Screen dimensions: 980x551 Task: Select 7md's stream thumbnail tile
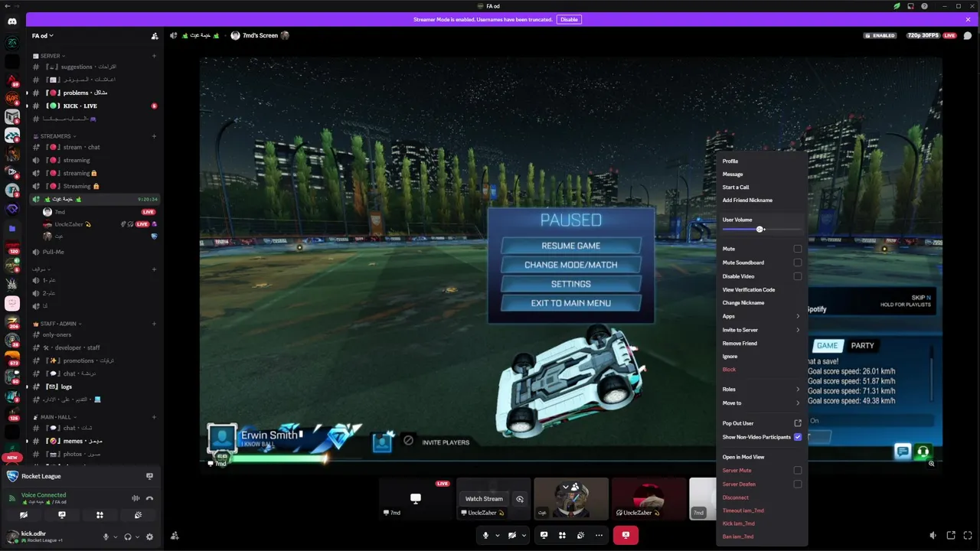click(416, 498)
